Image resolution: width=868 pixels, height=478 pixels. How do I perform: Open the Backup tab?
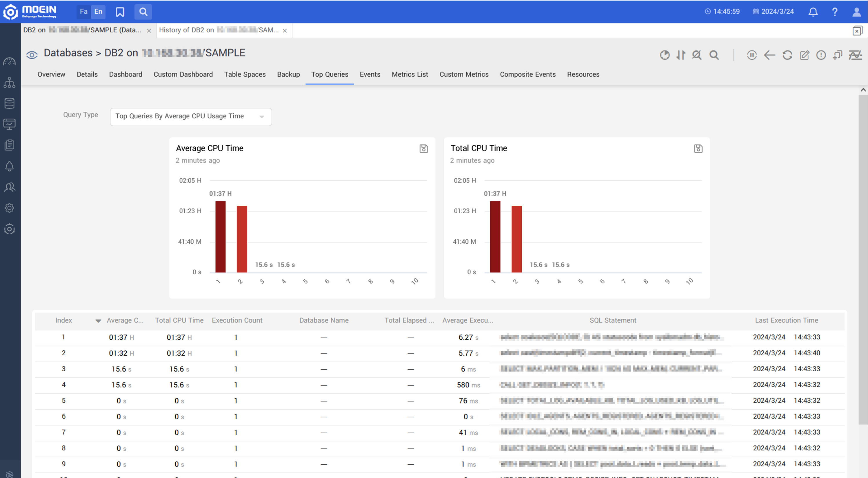(288, 74)
